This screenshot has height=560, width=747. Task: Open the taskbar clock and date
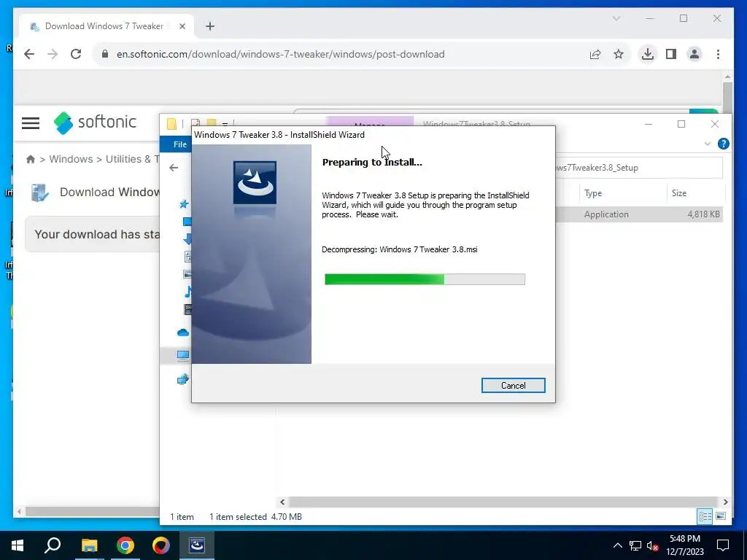[685, 545]
